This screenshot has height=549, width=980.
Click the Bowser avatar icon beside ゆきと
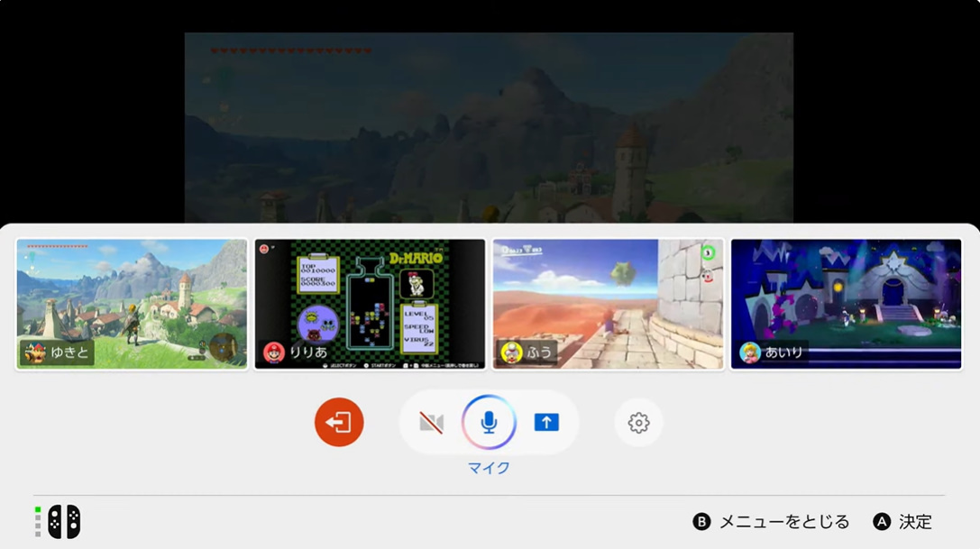tap(35, 352)
